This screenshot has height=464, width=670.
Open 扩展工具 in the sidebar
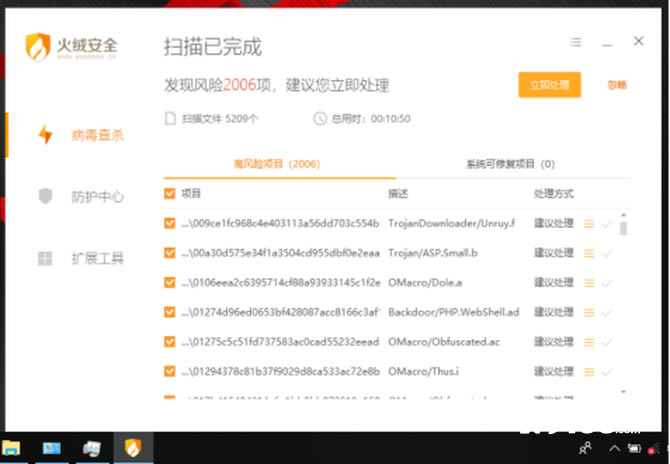click(x=97, y=258)
